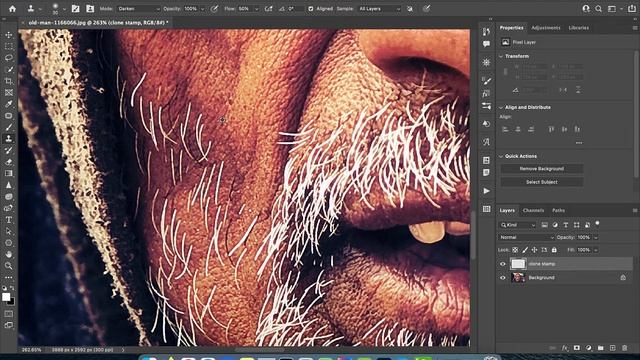Toggle pressure for opacity icon
The height and width of the screenshot is (360, 640).
point(214,9)
